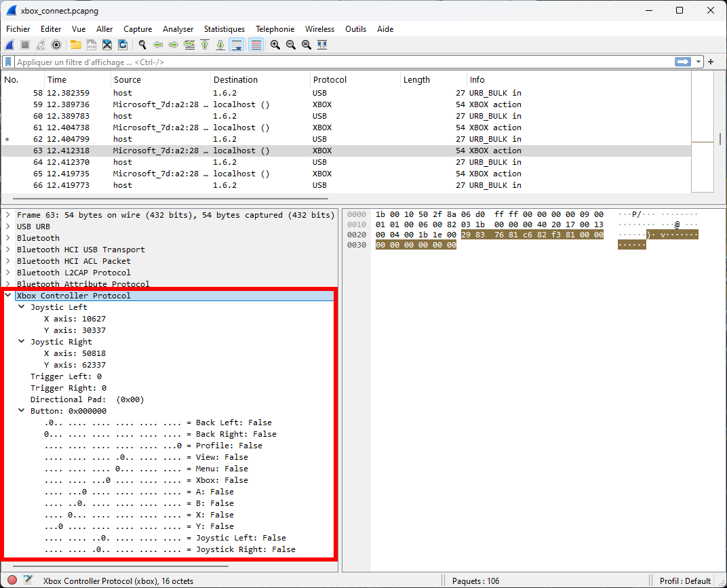
Task: Zoom in on packet text
Action: pos(275,45)
